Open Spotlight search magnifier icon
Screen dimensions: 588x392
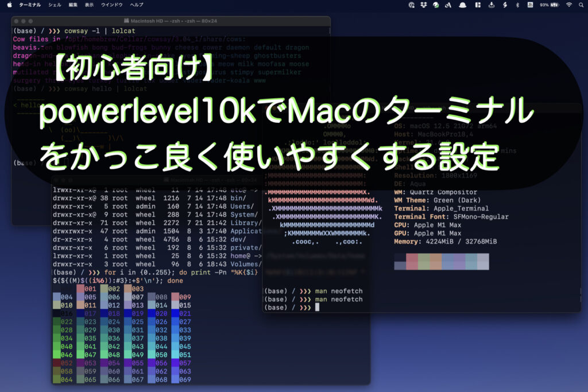pos(582,5)
